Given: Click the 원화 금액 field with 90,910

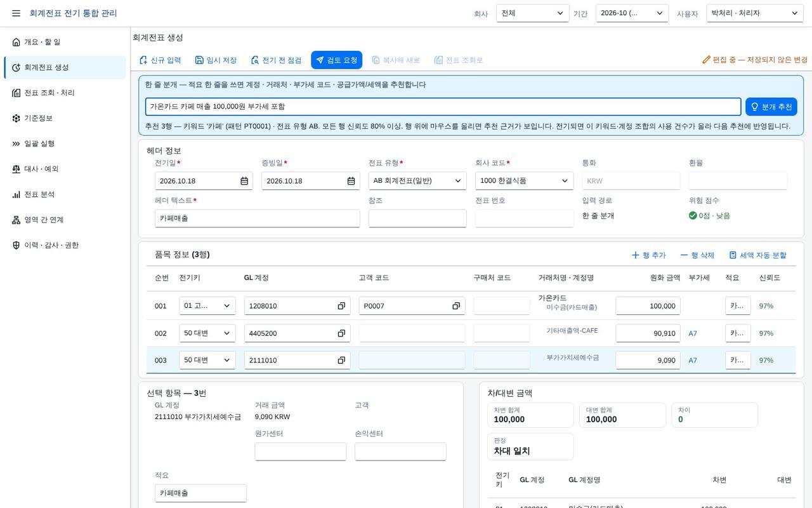Looking at the screenshot, I should [648, 333].
